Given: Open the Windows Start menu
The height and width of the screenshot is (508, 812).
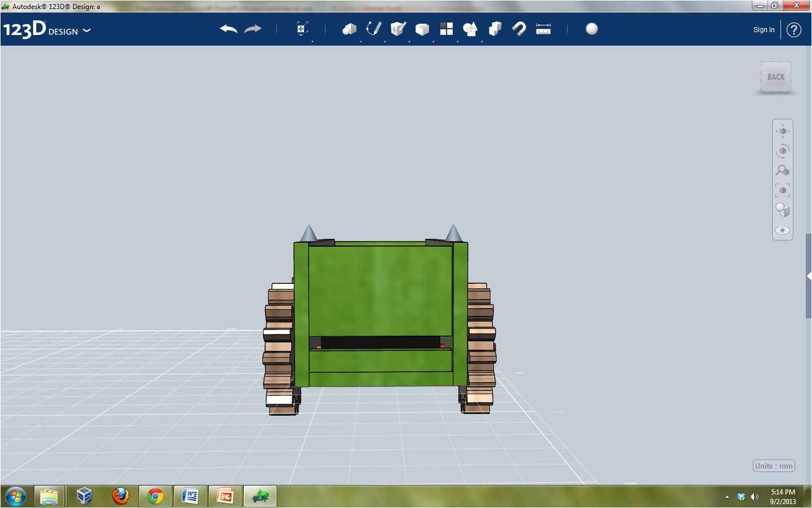Looking at the screenshot, I should coord(15,497).
